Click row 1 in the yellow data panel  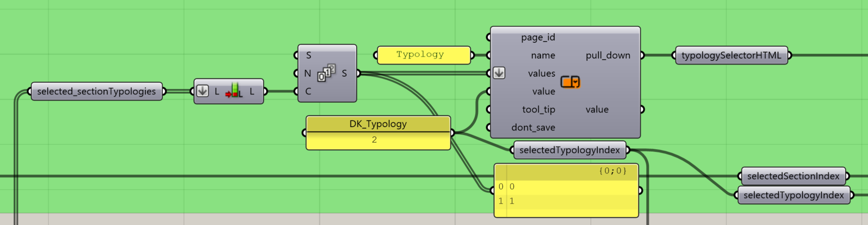tap(566, 201)
